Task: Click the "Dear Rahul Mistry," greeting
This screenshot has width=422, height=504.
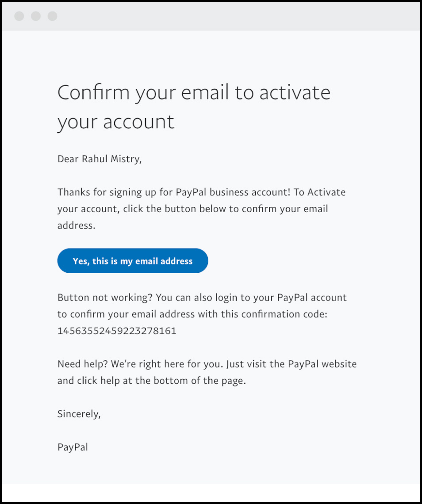Action: [100, 159]
